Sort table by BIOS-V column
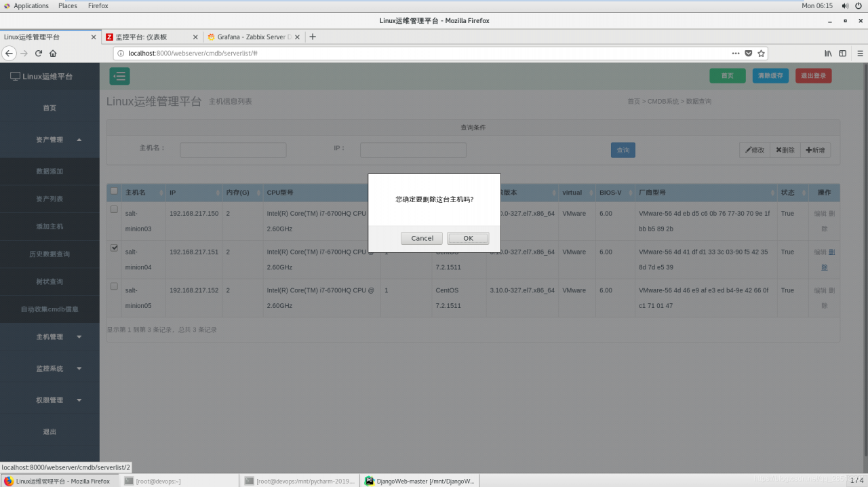 click(x=616, y=193)
